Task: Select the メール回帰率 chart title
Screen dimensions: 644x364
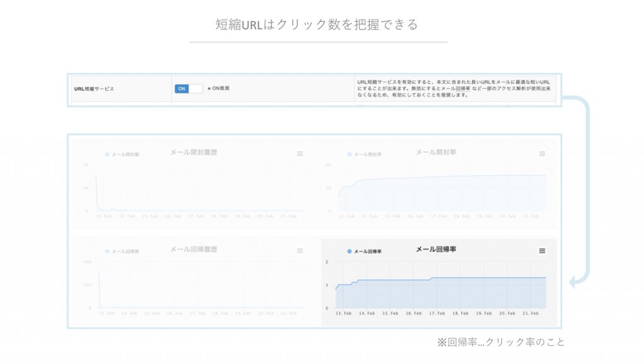Action: (x=436, y=250)
